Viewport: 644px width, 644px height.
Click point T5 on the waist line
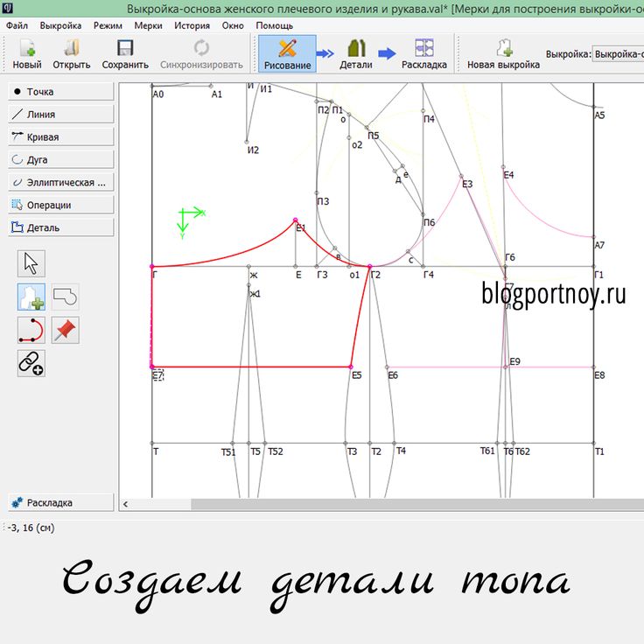coord(248,443)
